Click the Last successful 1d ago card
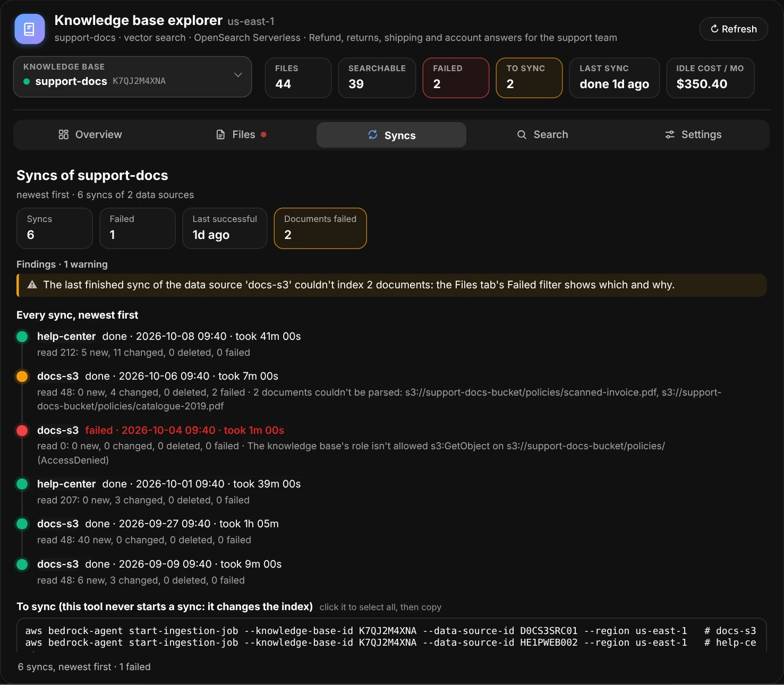The width and height of the screenshot is (784, 685). (x=225, y=228)
